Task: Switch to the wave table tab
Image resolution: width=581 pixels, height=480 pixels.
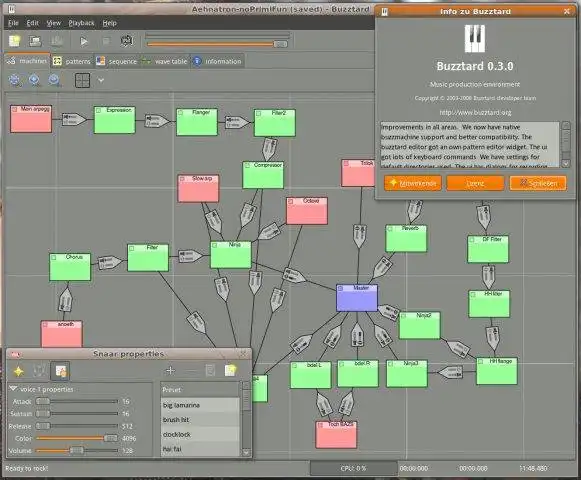Action: (165, 62)
